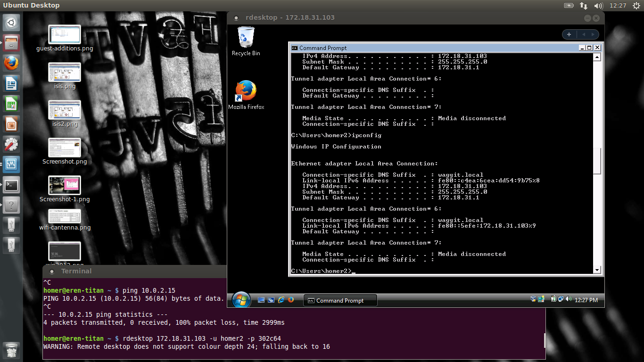Open System Monitor from the launcher
644x362 pixels.
(11, 165)
